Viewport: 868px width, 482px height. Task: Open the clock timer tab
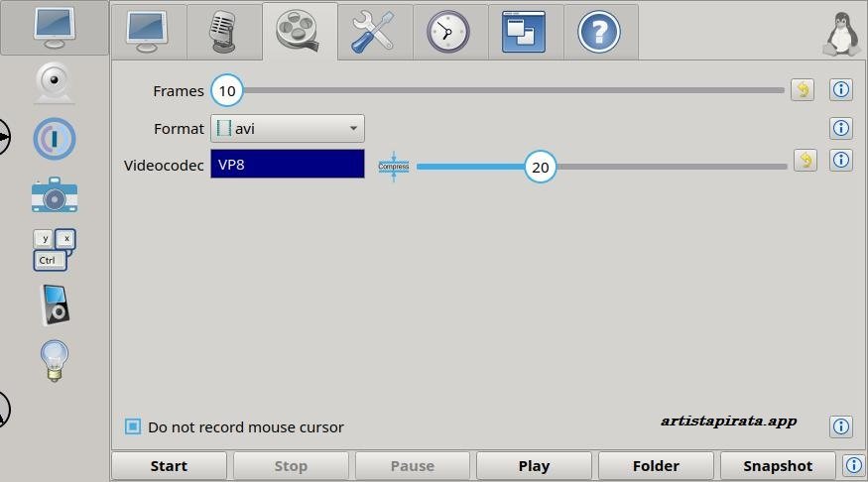click(448, 32)
